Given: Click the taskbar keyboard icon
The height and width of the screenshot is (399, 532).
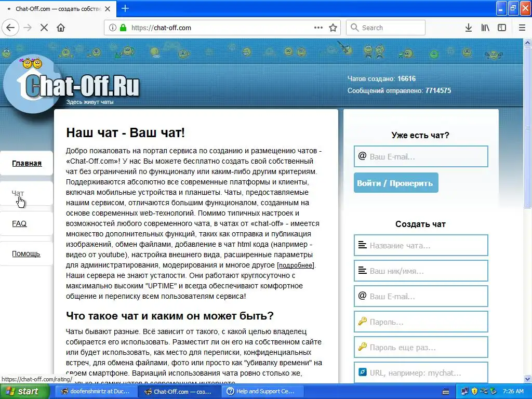Looking at the screenshot, I should pyautogui.click(x=446, y=392).
